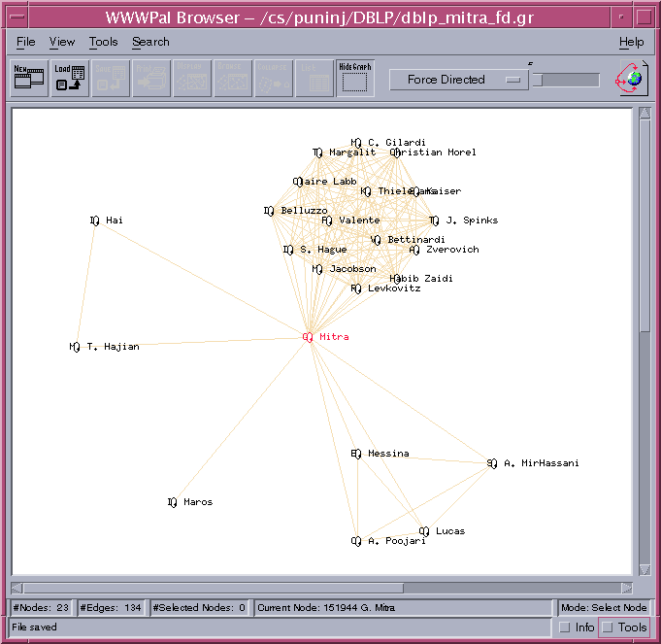Select the Valente node icon
661x644 pixels.
[x=327, y=220]
